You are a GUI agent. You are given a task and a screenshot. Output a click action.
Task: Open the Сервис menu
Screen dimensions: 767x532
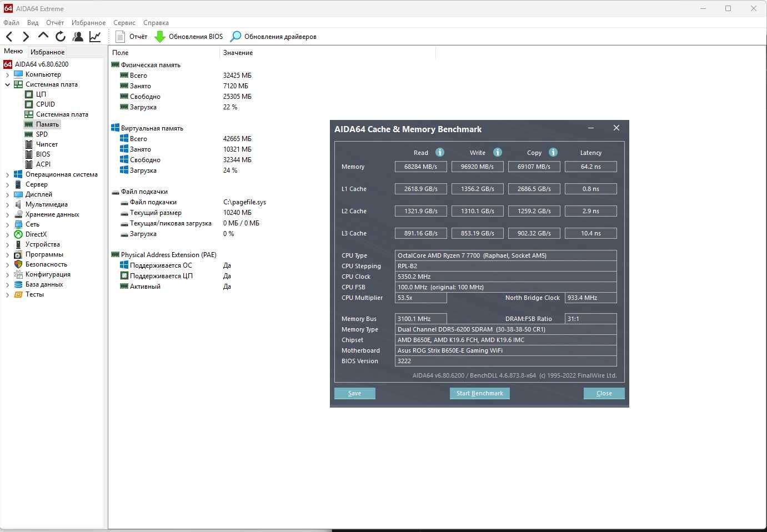[x=124, y=23]
